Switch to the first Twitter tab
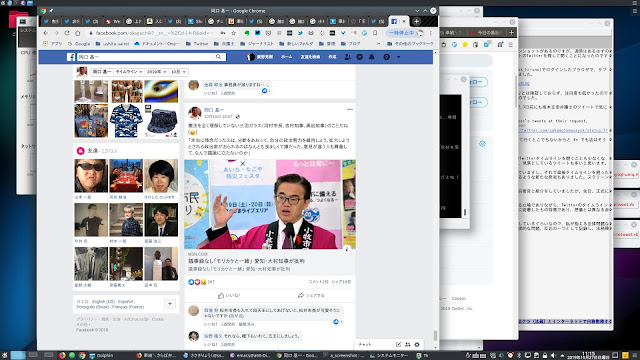 (x=51, y=21)
